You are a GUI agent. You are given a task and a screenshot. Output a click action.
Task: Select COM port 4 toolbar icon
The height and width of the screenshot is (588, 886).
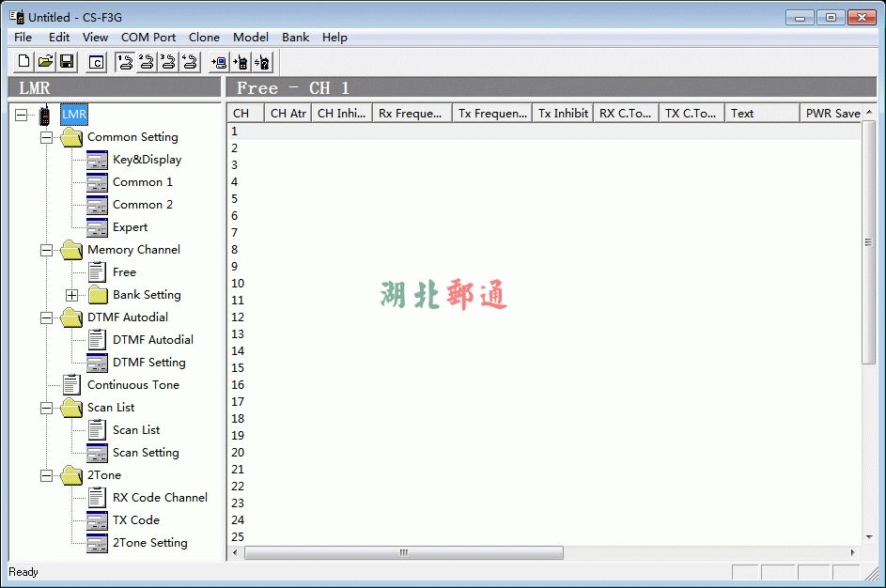pos(190,62)
